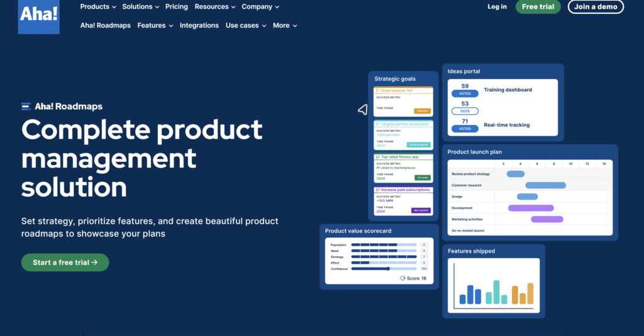Open the Pricing page from the menu
644x336 pixels.
tap(176, 7)
